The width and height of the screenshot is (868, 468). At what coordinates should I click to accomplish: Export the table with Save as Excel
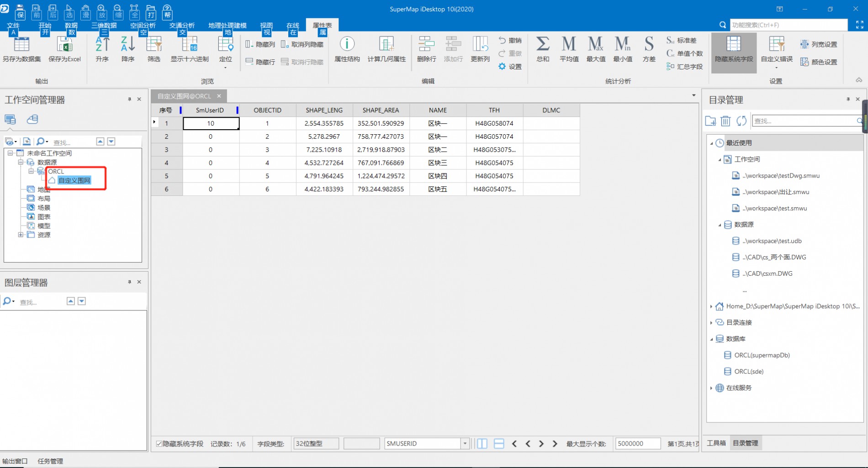point(64,49)
